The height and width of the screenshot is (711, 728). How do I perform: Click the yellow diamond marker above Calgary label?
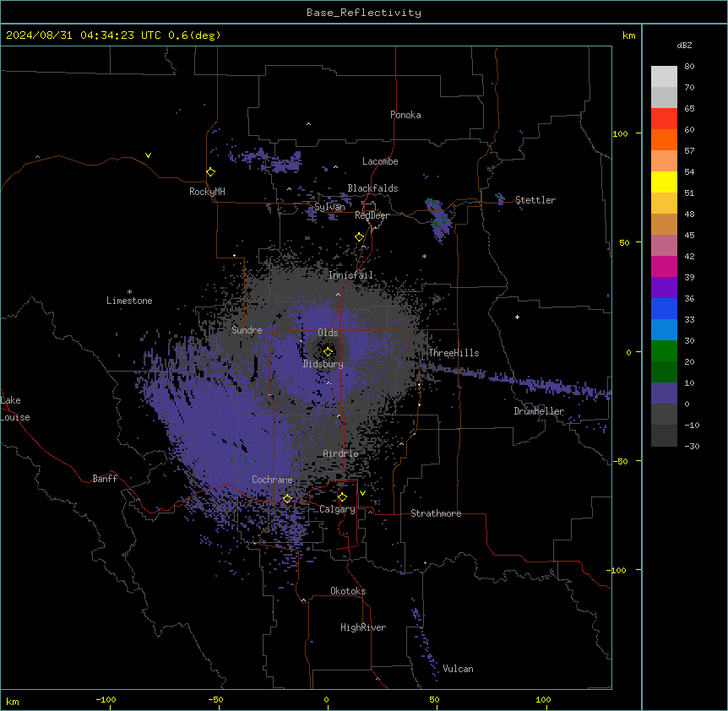[x=342, y=497]
